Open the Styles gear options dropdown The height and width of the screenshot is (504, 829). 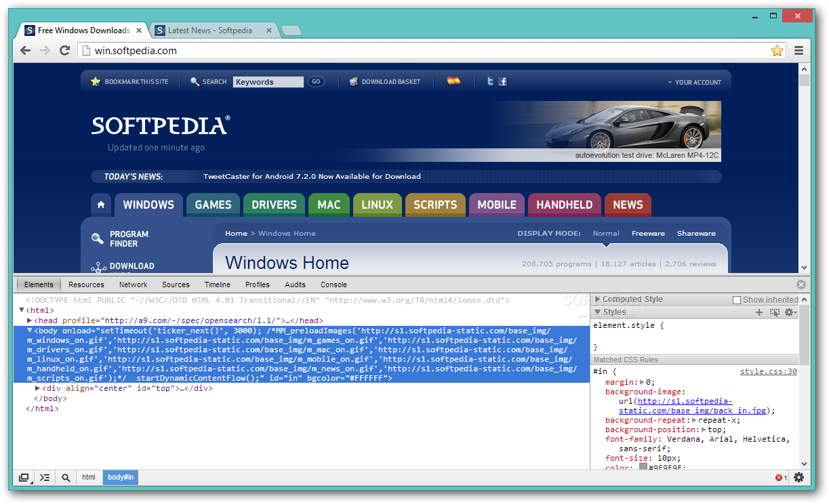point(790,312)
